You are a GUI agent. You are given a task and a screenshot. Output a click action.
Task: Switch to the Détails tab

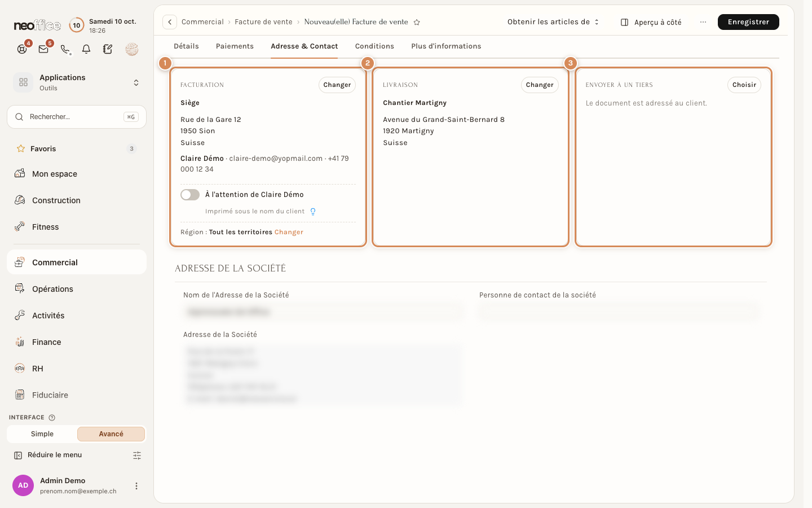[x=186, y=46]
